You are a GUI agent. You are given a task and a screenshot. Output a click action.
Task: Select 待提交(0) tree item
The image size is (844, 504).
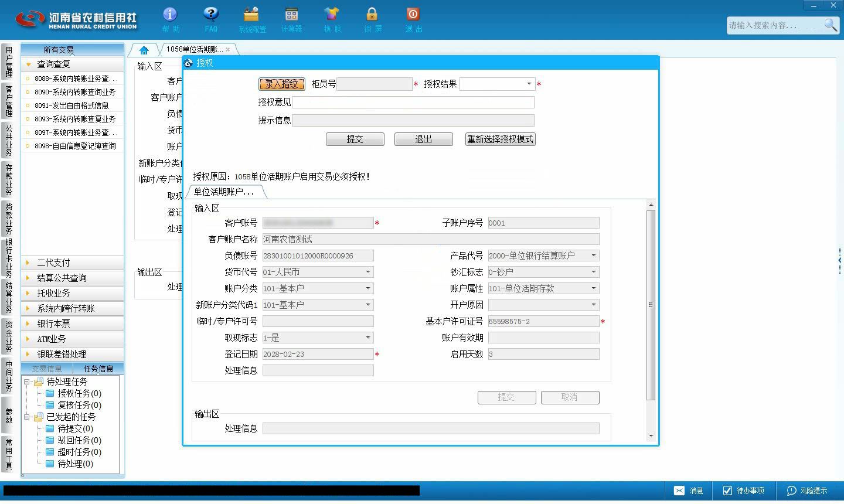[75, 428]
